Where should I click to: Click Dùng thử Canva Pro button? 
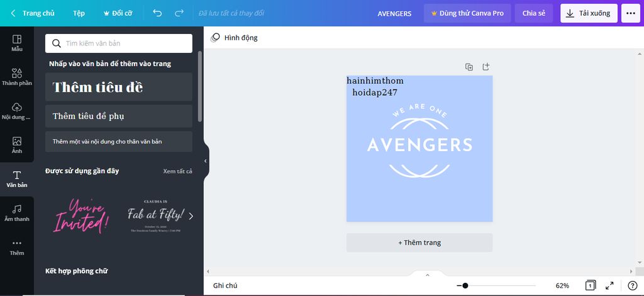click(467, 13)
